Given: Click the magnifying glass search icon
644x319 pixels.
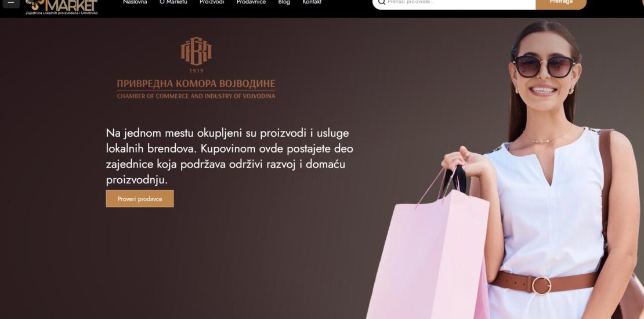Looking at the screenshot, I should [382, 2].
